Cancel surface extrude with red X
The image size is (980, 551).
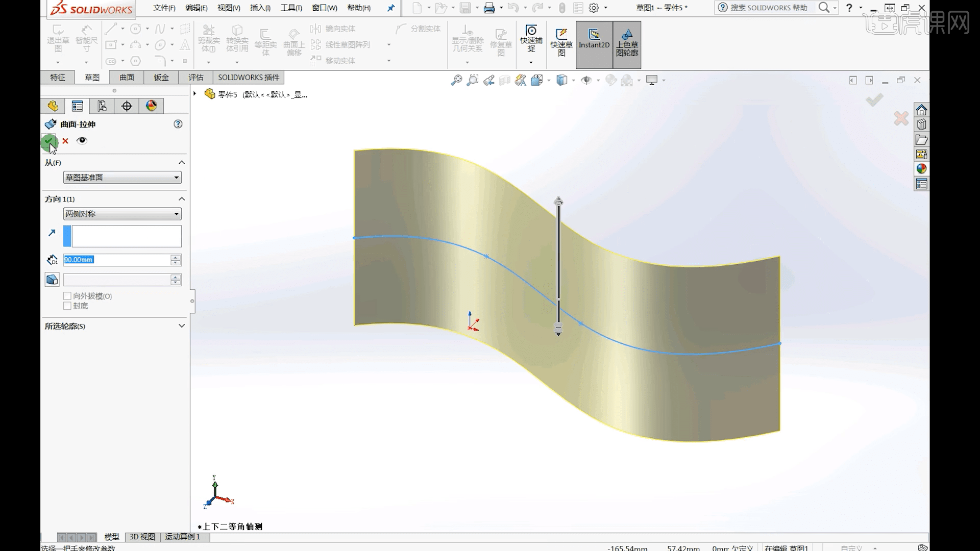click(65, 141)
